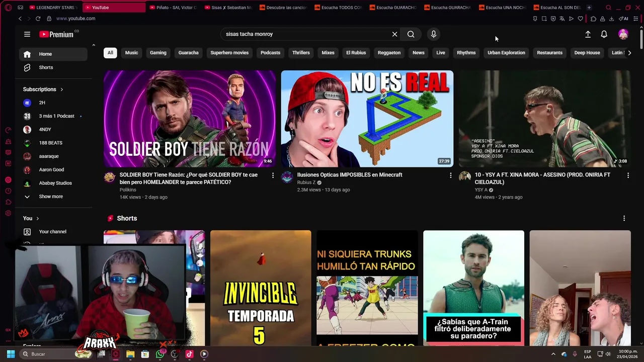Select the 'Reggaeton' filter chip
This screenshot has width=644, height=362.
[x=389, y=53]
